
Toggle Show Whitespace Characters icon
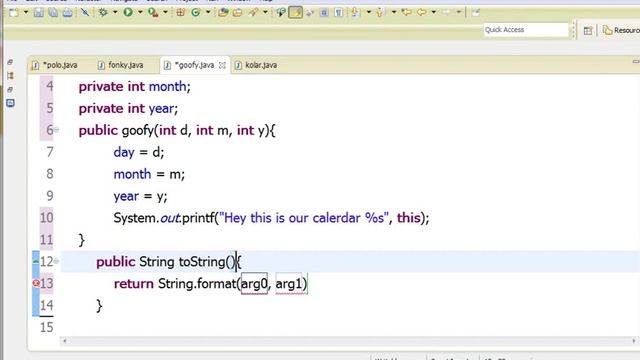click(339, 13)
